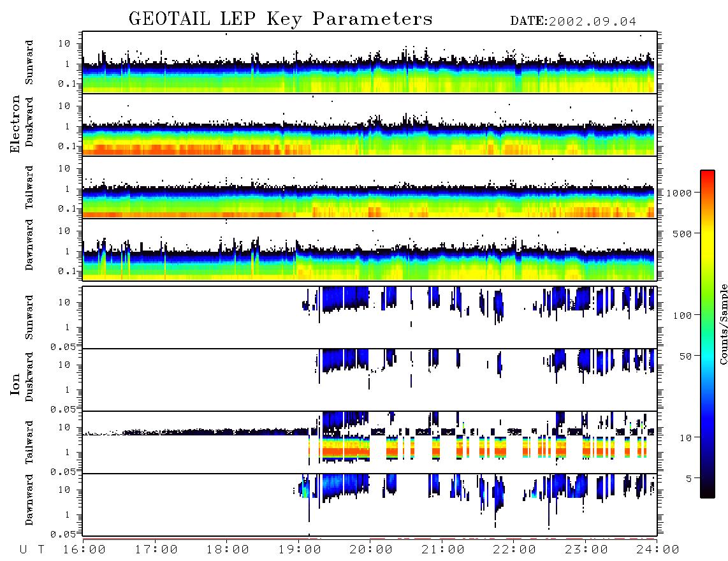Click the 20:00 time axis label
The height and width of the screenshot is (561, 728).
pos(372,550)
